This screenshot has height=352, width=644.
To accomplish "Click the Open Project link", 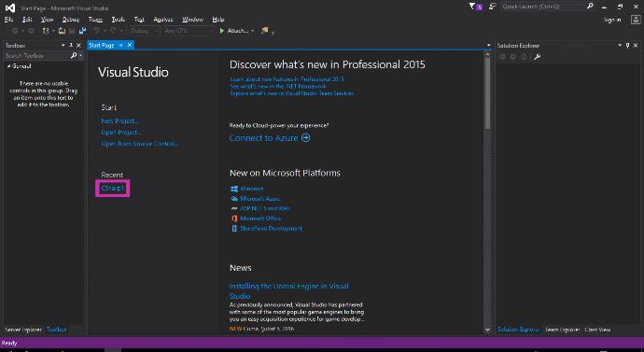I will coord(121,133).
